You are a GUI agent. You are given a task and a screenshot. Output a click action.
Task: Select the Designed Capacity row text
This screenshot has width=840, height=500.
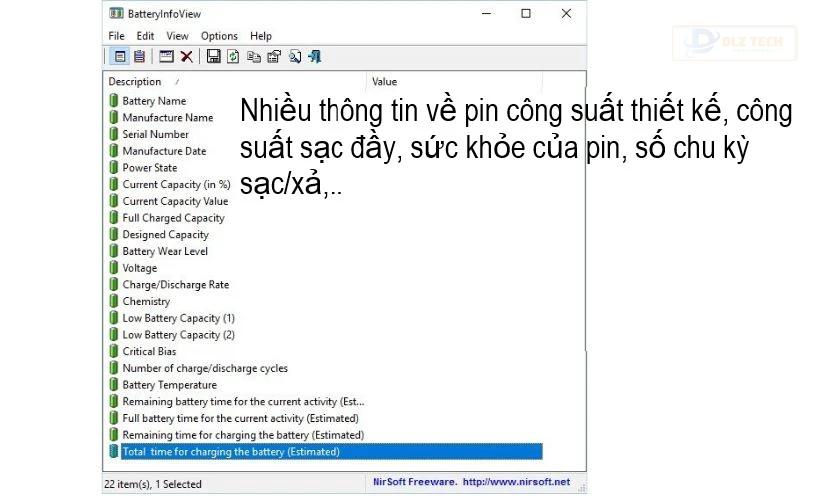(166, 234)
